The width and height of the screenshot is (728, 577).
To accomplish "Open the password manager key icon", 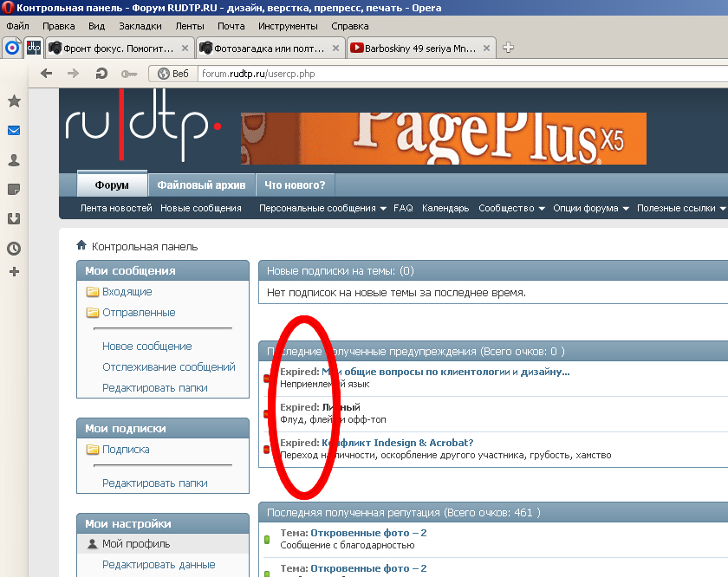I will coord(128,74).
